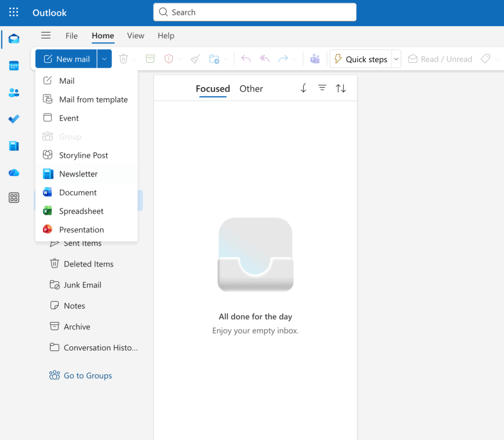Open the Calendar from the left sidebar

[x=13, y=66]
